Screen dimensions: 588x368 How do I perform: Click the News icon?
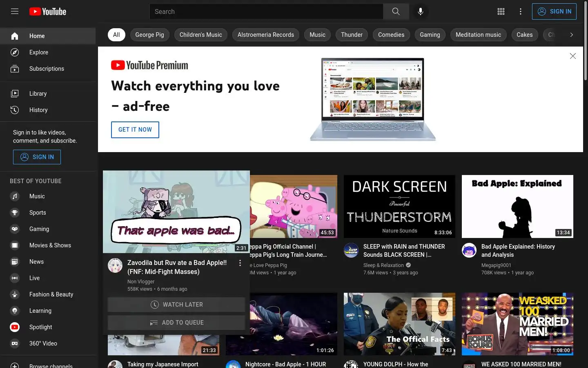point(15,262)
